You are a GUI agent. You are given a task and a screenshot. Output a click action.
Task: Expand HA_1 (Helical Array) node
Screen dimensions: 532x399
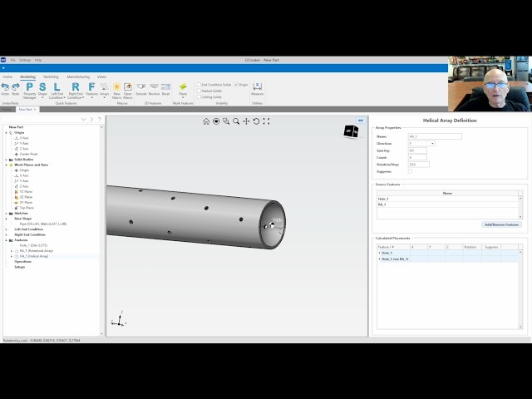point(12,257)
